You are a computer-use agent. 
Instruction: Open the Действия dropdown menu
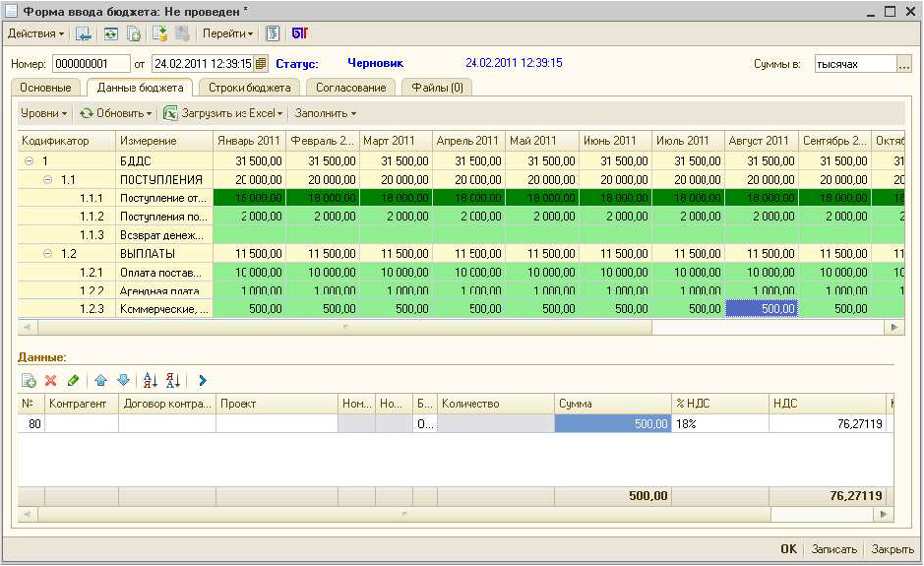[35, 33]
